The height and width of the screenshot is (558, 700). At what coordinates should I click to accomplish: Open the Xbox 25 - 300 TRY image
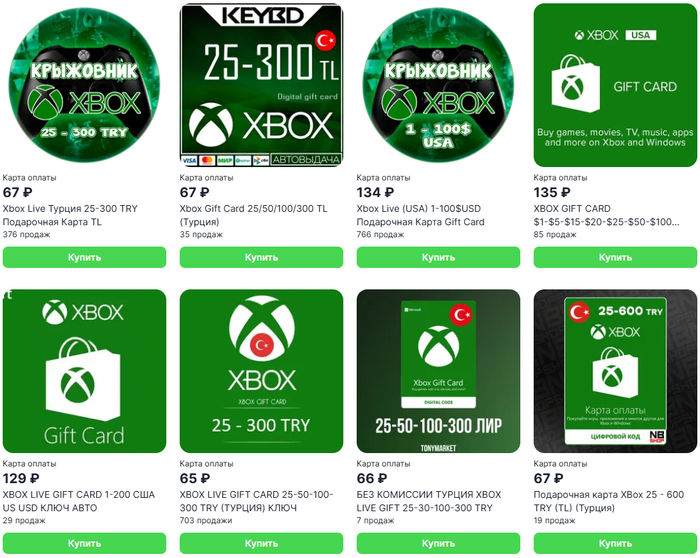coord(262,371)
